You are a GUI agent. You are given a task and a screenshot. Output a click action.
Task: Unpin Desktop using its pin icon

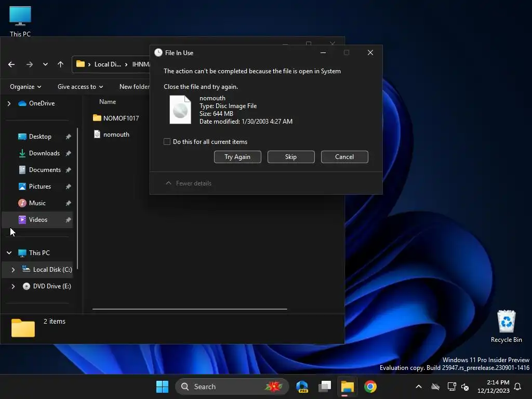68,137
